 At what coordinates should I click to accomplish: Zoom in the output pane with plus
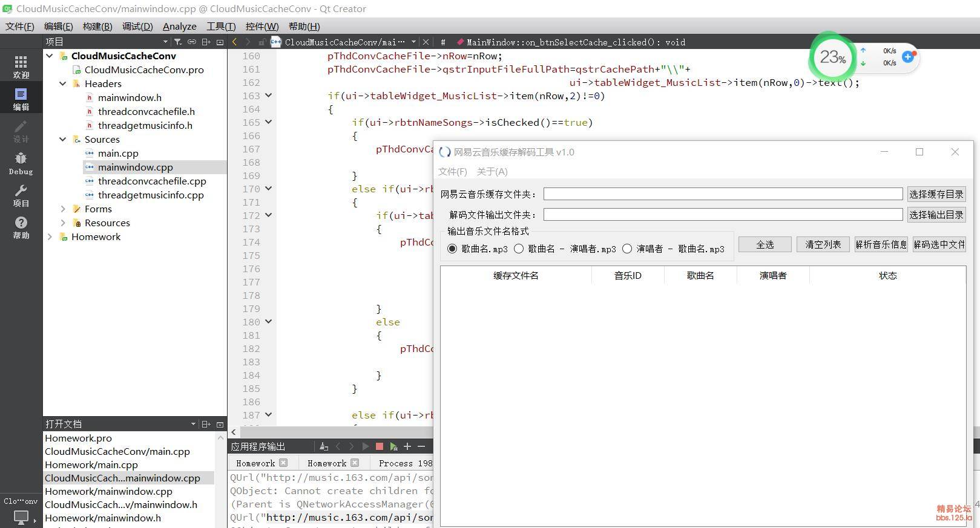pyautogui.click(x=407, y=446)
